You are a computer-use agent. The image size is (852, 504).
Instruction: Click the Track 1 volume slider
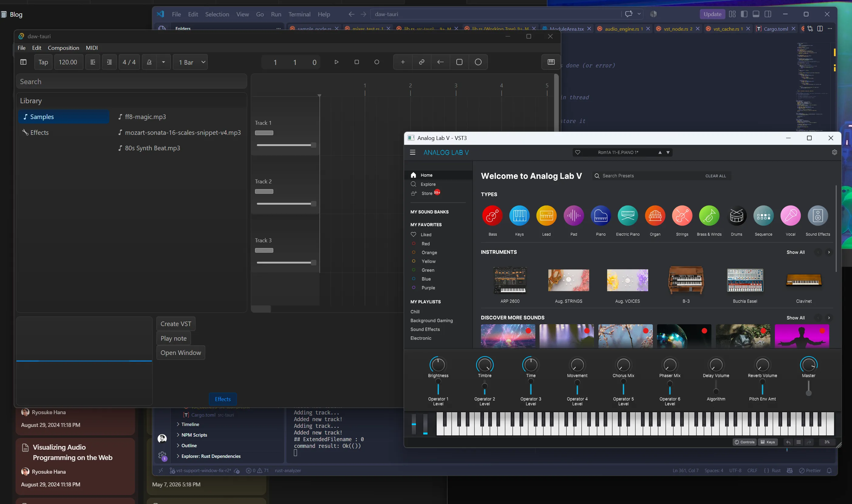click(287, 145)
